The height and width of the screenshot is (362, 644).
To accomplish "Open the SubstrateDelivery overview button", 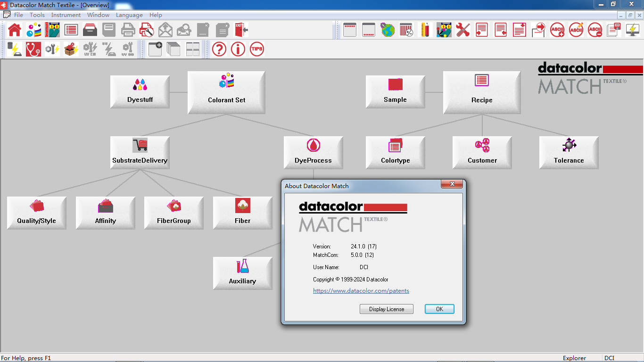I will point(140,153).
